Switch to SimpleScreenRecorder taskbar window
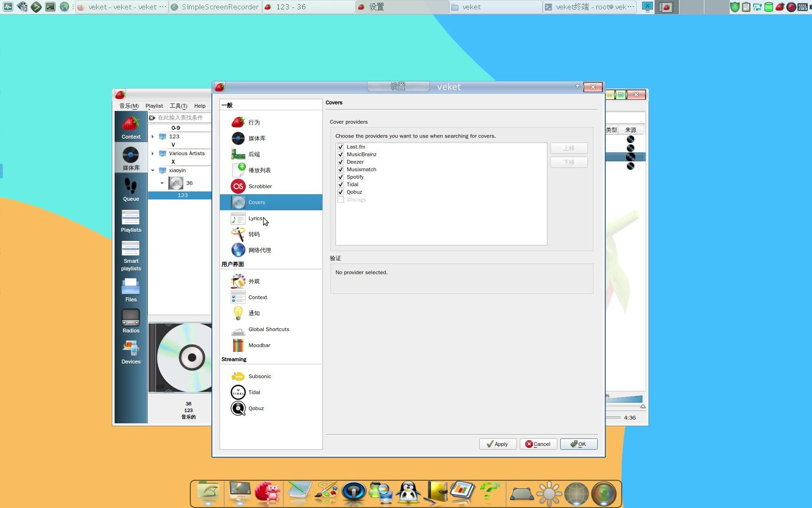The height and width of the screenshot is (508, 812). 215,7
